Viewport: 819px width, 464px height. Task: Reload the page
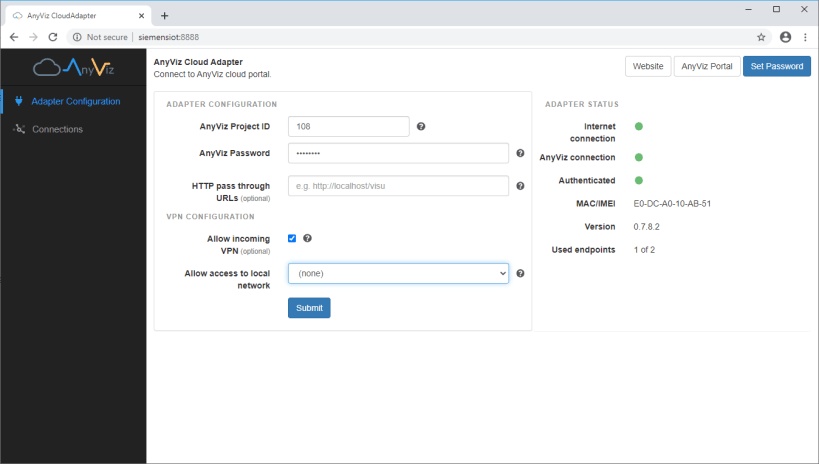click(53, 37)
